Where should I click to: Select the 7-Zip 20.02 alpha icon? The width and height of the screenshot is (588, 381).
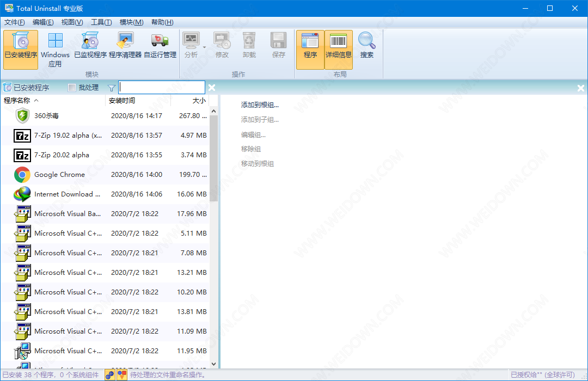point(22,155)
